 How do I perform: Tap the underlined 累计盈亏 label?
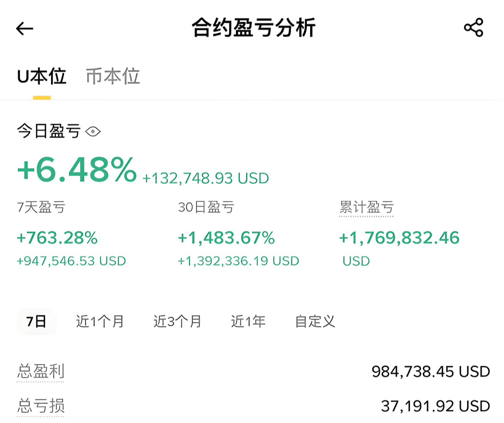(366, 207)
